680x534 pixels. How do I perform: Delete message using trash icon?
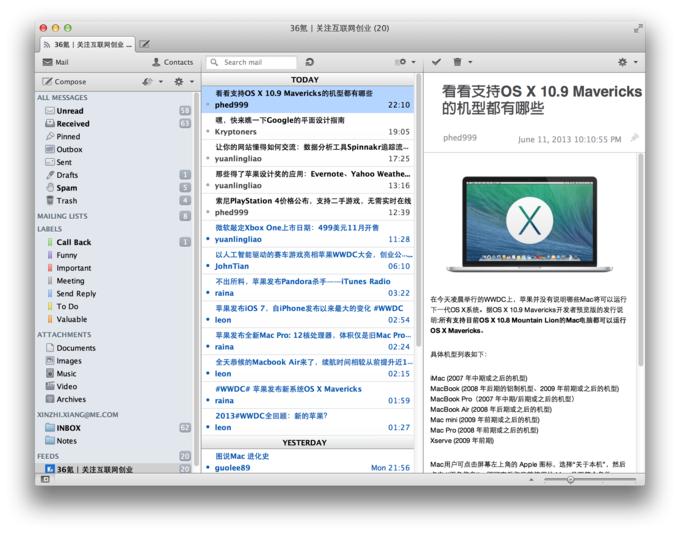click(458, 62)
